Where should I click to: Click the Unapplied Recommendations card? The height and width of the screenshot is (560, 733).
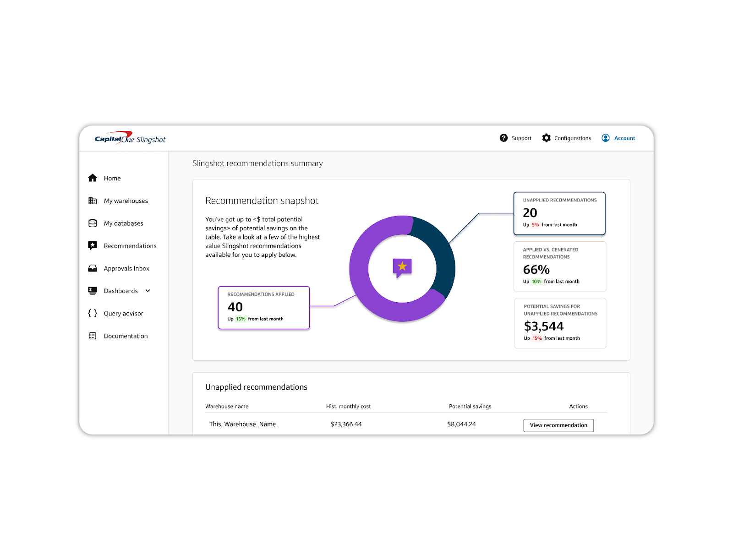tap(560, 213)
